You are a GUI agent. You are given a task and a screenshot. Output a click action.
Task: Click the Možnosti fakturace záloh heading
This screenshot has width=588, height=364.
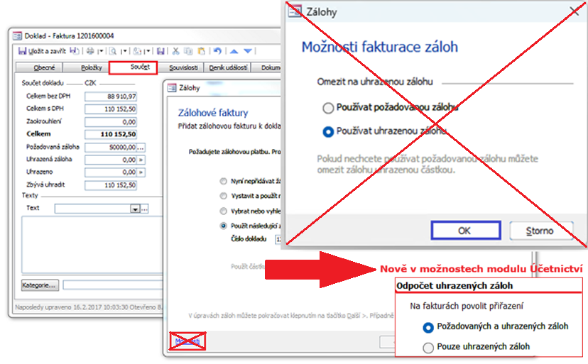pos(379,48)
